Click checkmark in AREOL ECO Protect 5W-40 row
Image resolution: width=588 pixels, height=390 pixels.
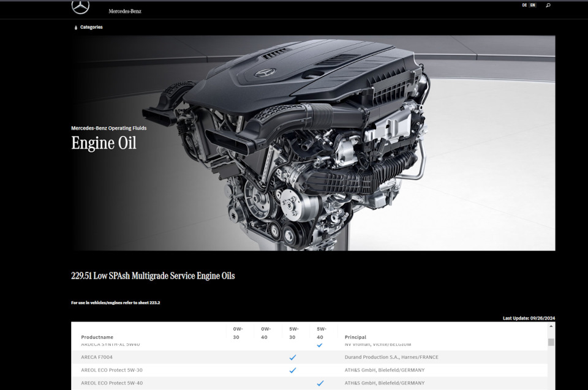coord(320,383)
